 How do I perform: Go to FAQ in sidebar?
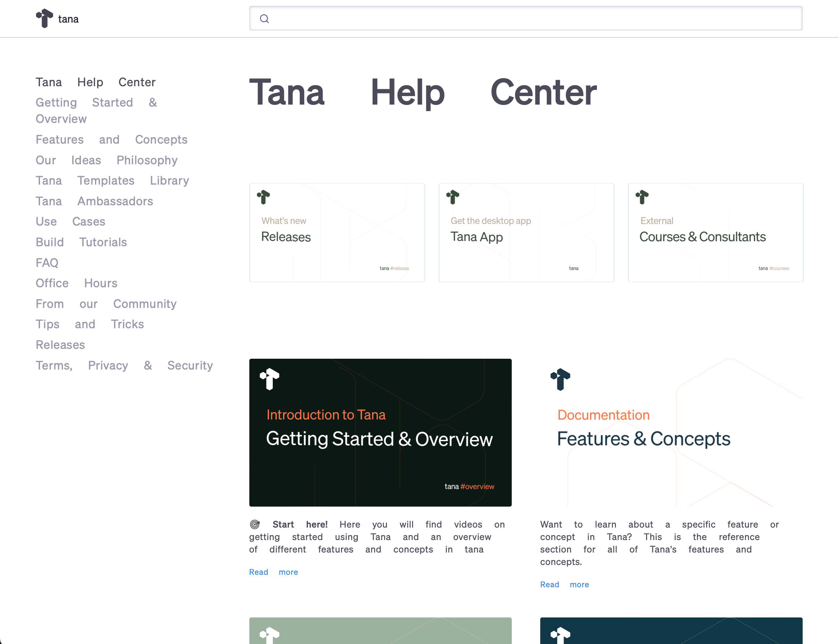coord(47,263)
